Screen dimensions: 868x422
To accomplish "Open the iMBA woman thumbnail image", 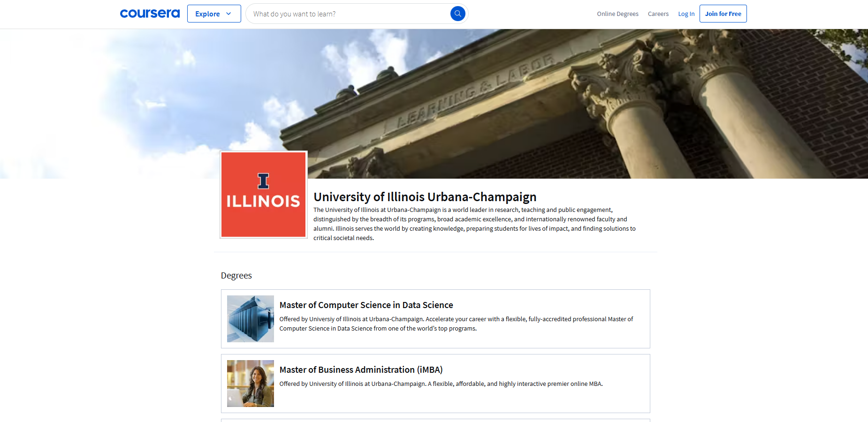I will tap(251, 384).
